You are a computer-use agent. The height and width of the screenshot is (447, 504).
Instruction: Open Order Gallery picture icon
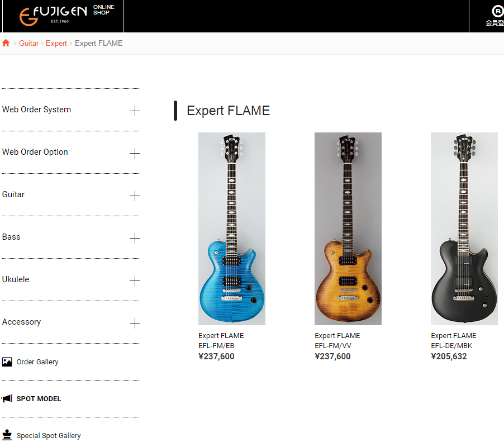(x=7, y=362)
